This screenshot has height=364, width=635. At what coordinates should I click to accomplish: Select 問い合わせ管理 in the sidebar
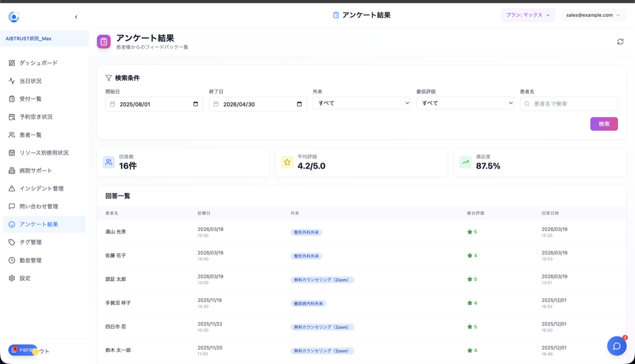click(x=41, y=206)
